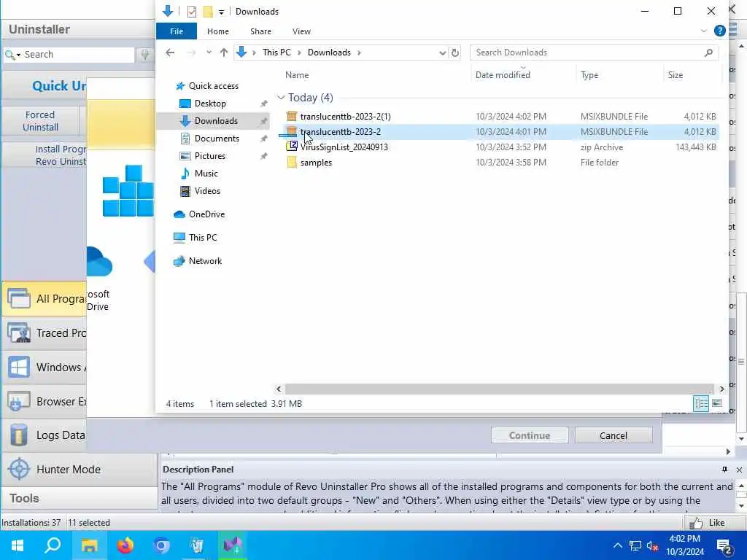
Task: Click the Revo Uninstaller Search field
Action: point(79,54)
